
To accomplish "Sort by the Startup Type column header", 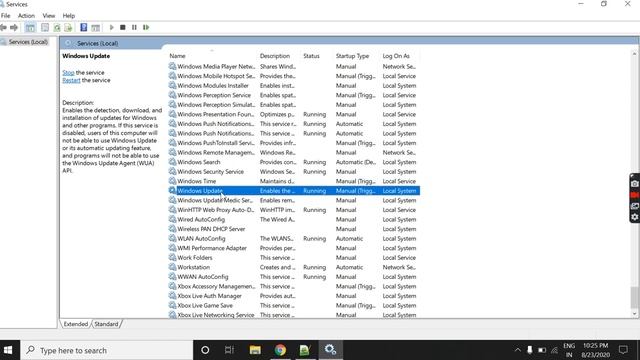I will [x=352, y=56].
